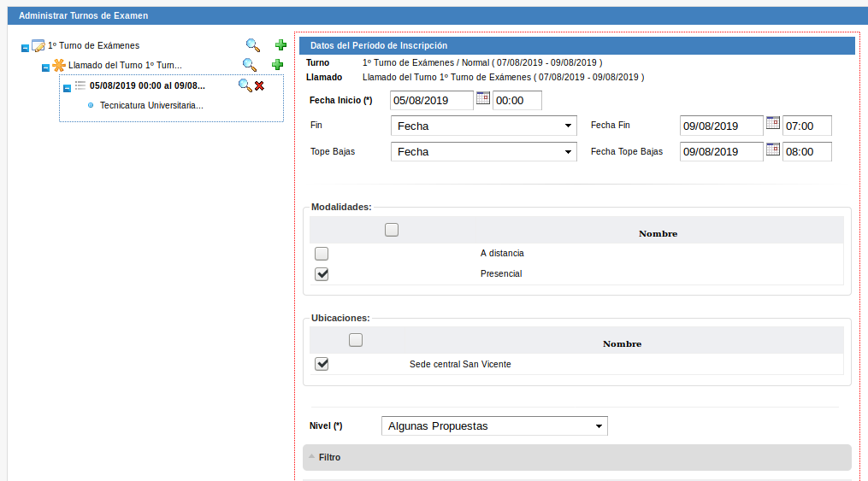This screenshot has height=481, width=868.
Task: Open the Fin dropdown
Action: coord(484,126)
